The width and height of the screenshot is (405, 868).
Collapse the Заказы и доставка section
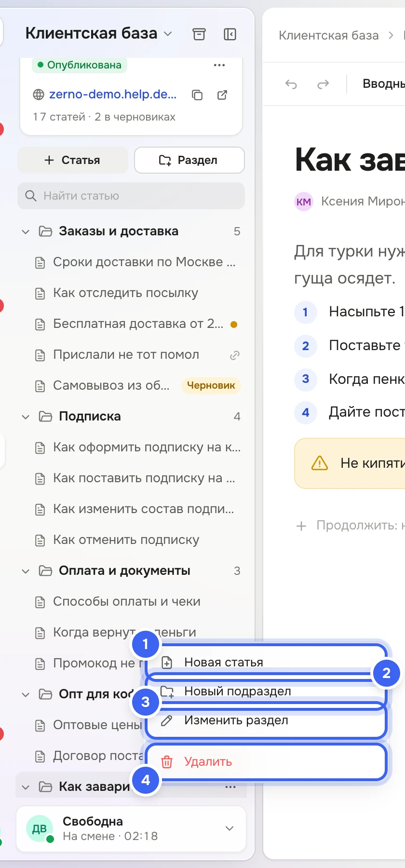26,232
